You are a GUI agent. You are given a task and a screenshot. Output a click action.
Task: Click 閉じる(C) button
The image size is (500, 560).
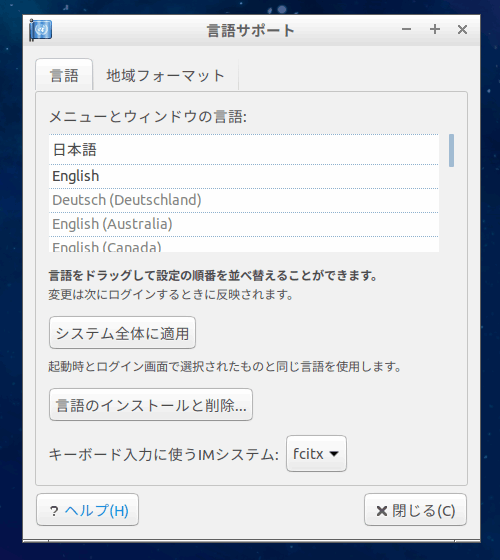[415, 510]
